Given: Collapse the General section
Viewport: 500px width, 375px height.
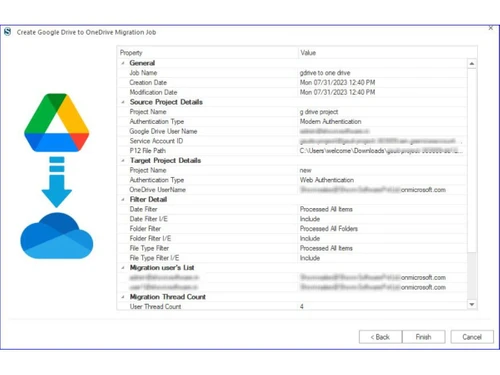Looking at the screenshot, I should click(123, 63).
